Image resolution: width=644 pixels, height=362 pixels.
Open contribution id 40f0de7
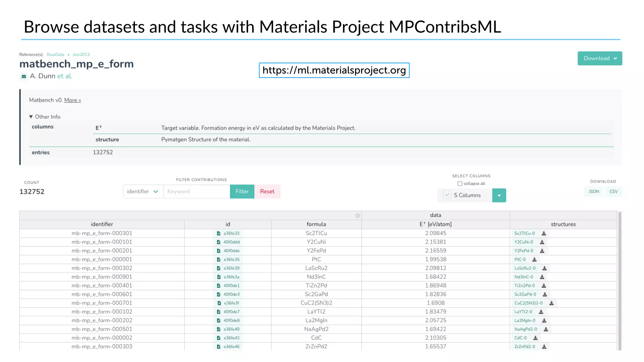pos(231,312)
